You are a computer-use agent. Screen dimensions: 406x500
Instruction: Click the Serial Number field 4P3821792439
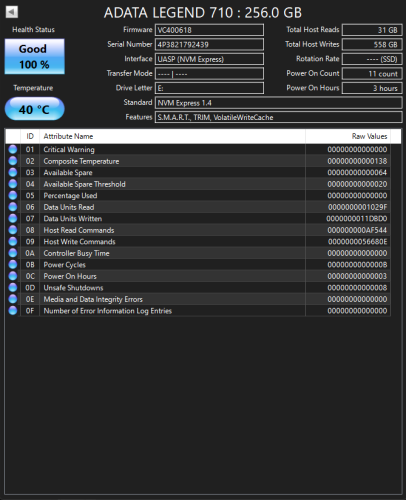[209, 44]
